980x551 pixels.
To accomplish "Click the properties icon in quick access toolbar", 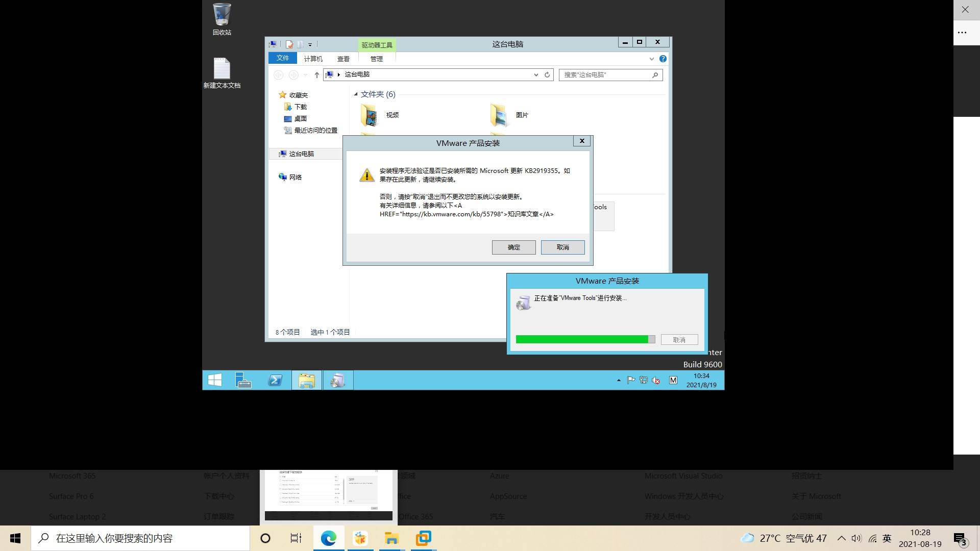I will coord(289,45).
